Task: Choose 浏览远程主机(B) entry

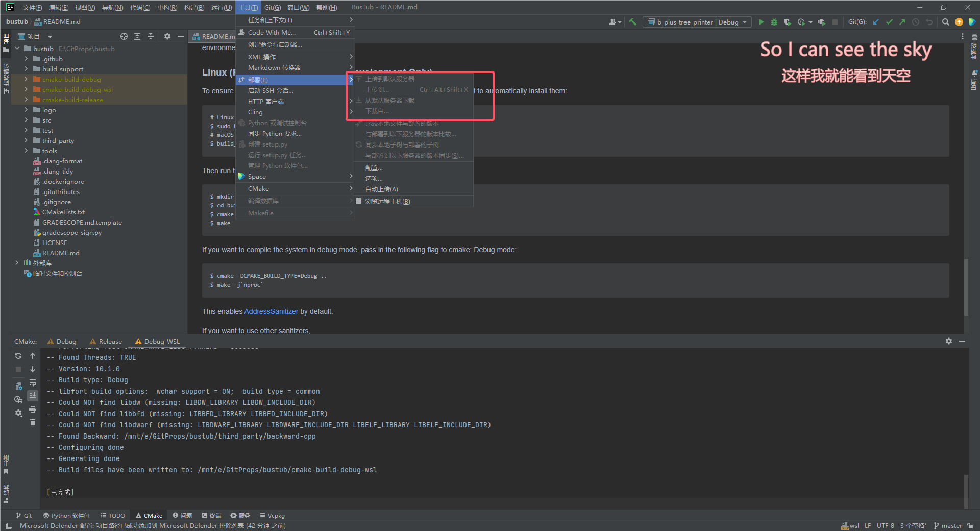Action: pyautogui.click(x=413, y=202)
